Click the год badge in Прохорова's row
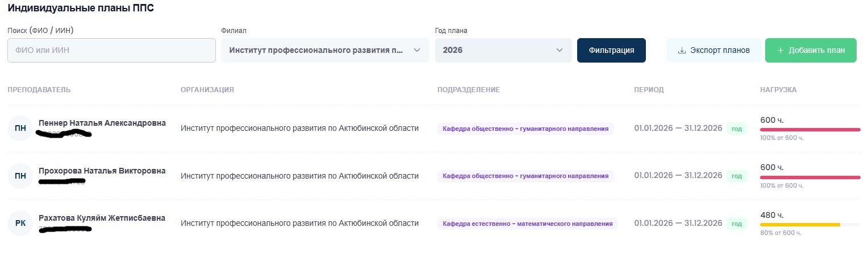868x256 pixels. click(x=737, y=176)
